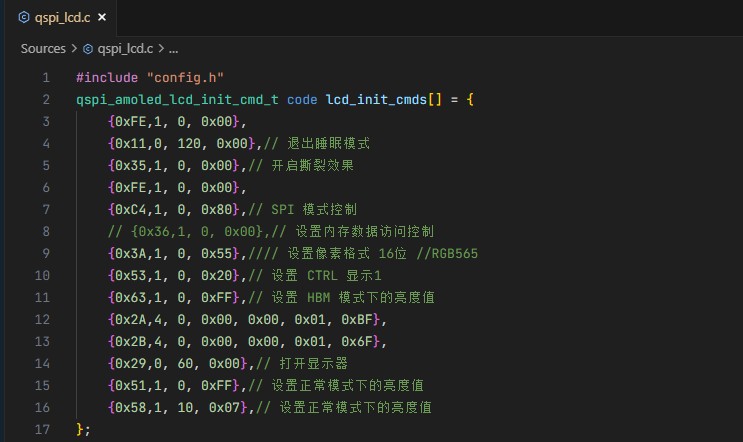Click line number 8 in the gutter
Screen dimensions: 743x442
click(46, 231)
